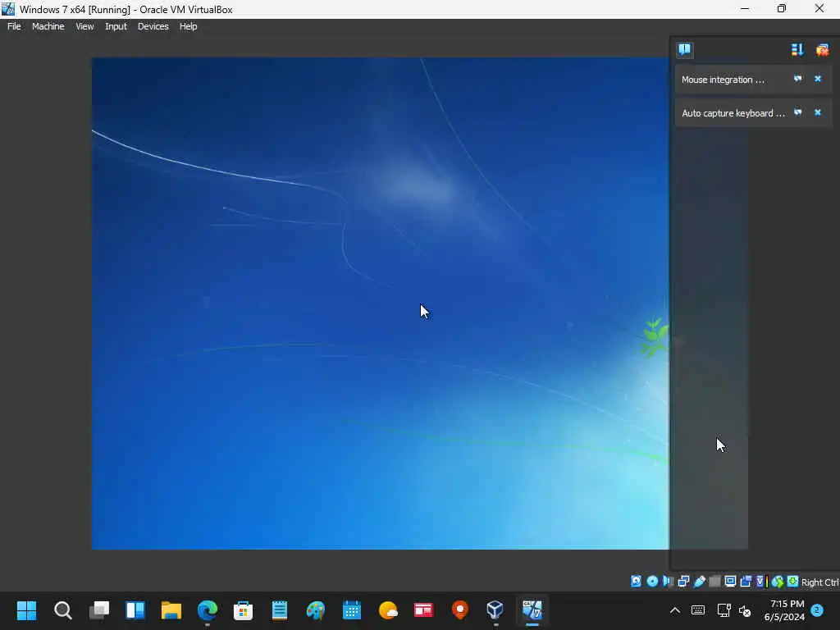
Task: Click the display status icon
Action: point(730,582)
